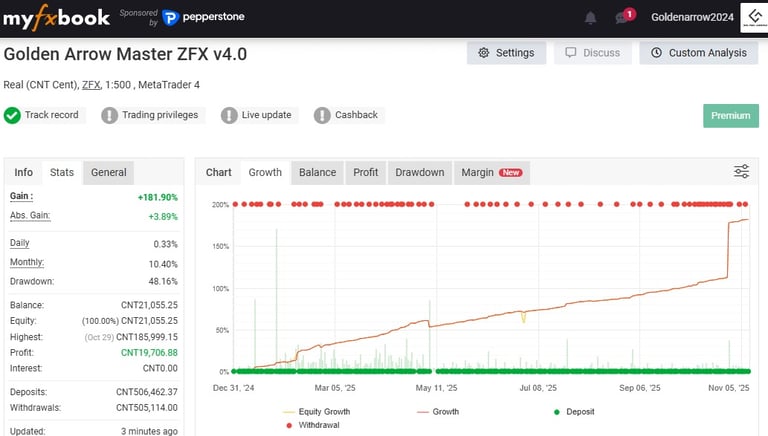Switch to the Growth chart tab
Image resolution: width=768 pixels, height=436 pixels.
pyautogui.click(x=265, y=172)
